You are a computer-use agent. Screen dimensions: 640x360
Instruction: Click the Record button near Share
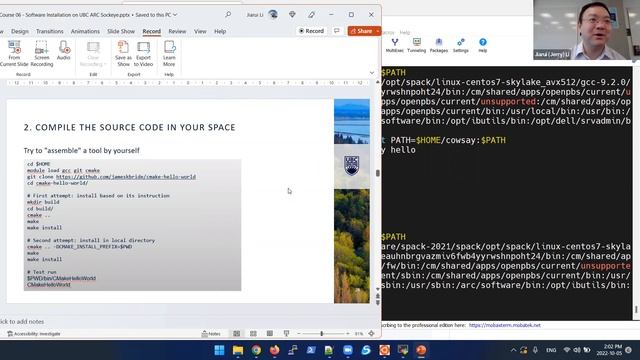[x=311, y=31]
